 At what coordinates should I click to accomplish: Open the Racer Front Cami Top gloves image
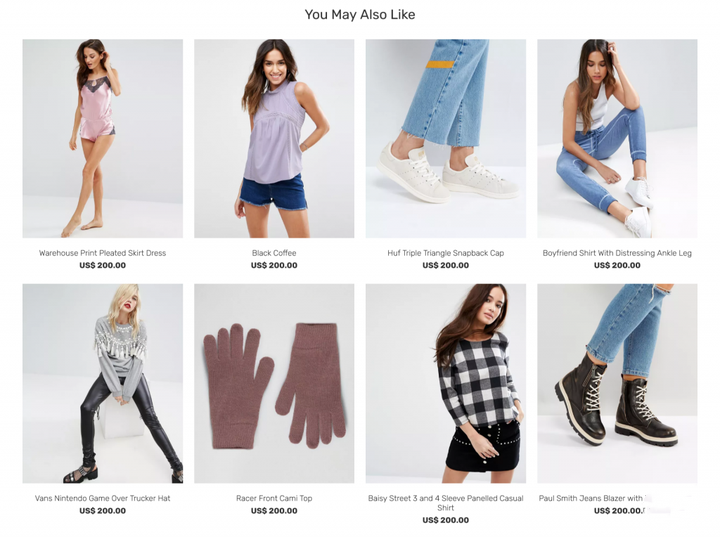pyautogui.click(x=274, y=384)
